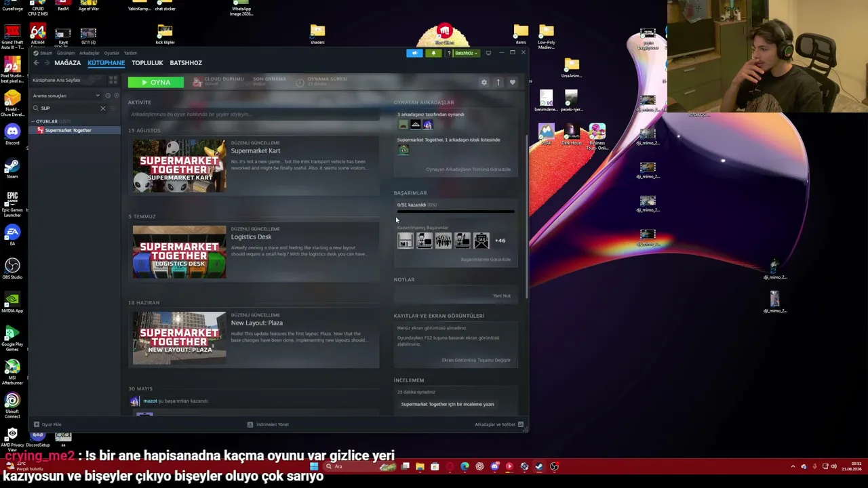Open the Logistics Desk update thumbnail

coord(179,251)
